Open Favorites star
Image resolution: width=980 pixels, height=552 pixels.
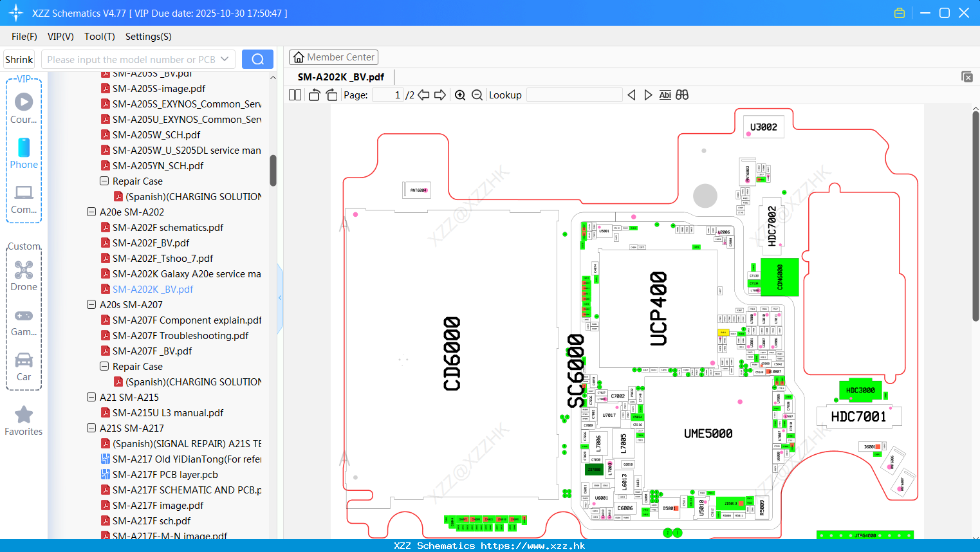pyautogui.click(x=24, y=421)
